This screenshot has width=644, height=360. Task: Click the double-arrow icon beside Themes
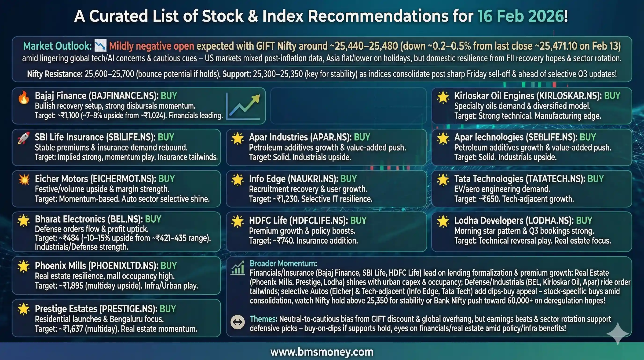point(238,322)
